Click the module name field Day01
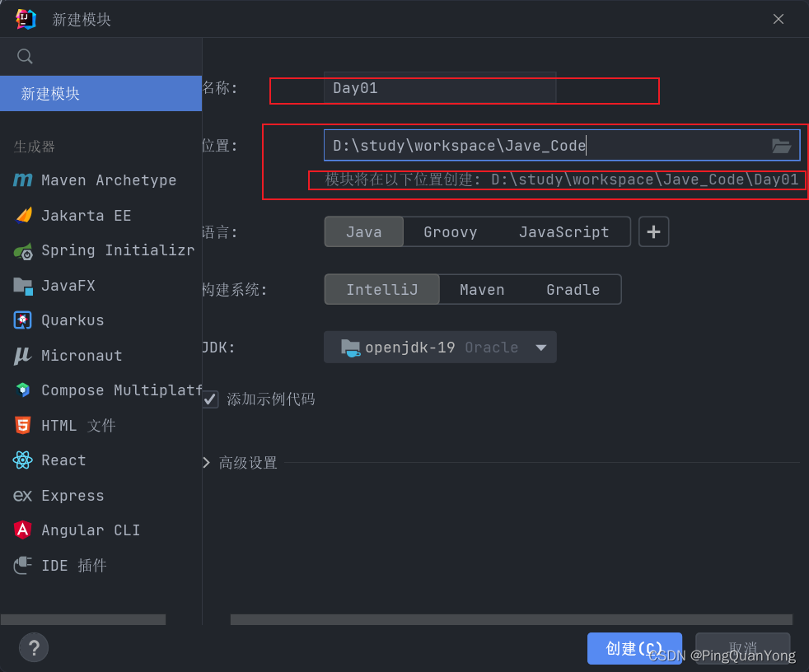The height and width of the screenshot is (672, 809). (440, 88)
